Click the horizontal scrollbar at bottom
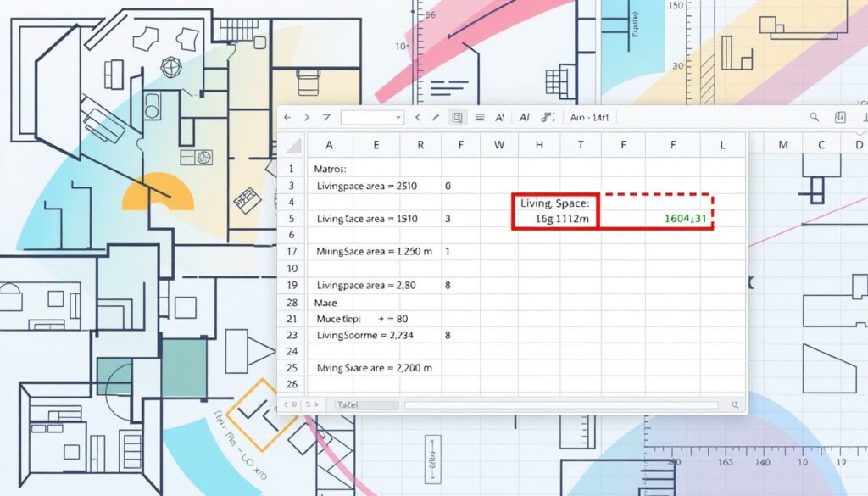The height and width of the screenshot is (496, 868). pos(561,405)
